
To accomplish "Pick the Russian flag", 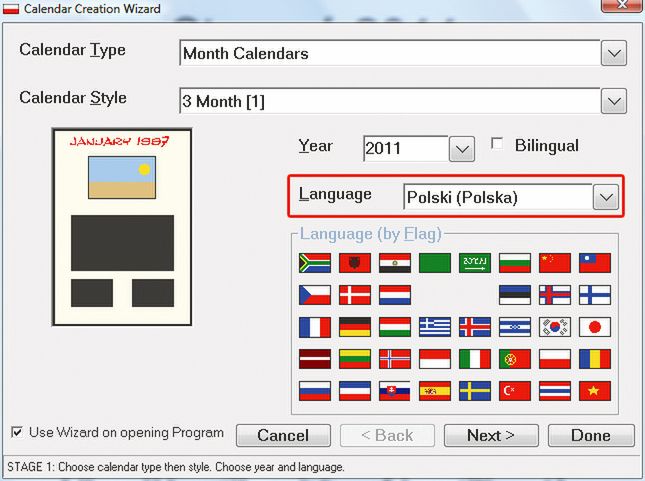I will [315, 391].
